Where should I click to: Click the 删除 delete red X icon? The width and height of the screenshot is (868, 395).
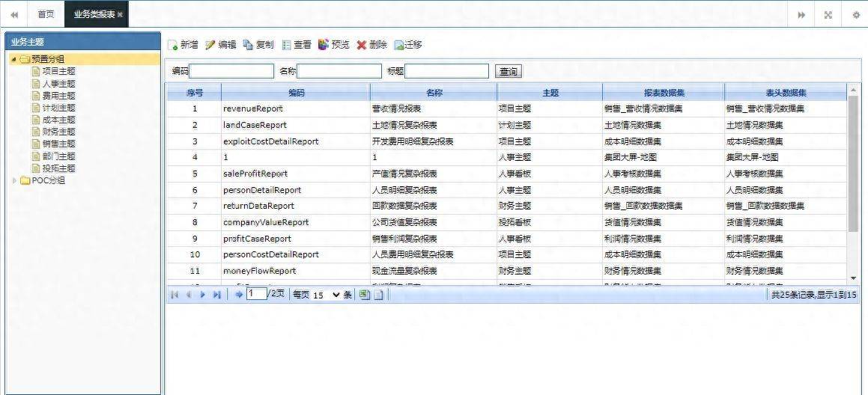click(x=362, y=46)
